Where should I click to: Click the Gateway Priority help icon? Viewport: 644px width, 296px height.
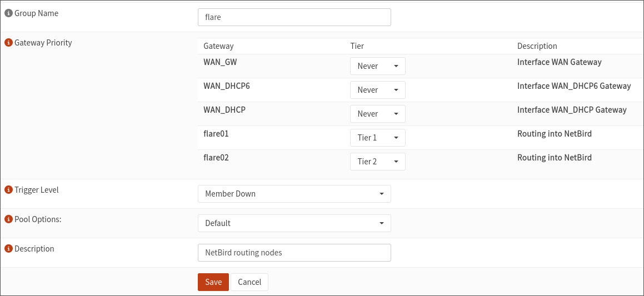click(8, 43)
